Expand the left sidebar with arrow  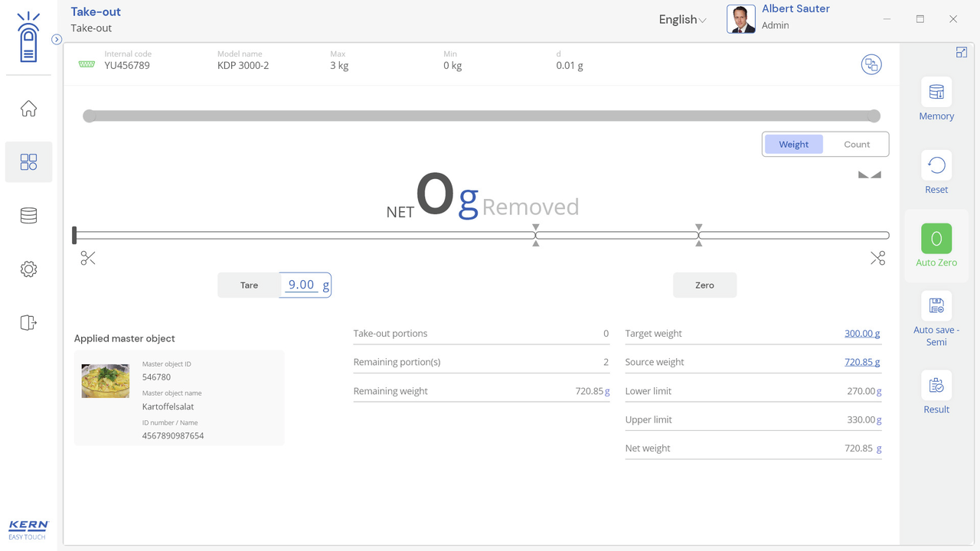[57, 40]
